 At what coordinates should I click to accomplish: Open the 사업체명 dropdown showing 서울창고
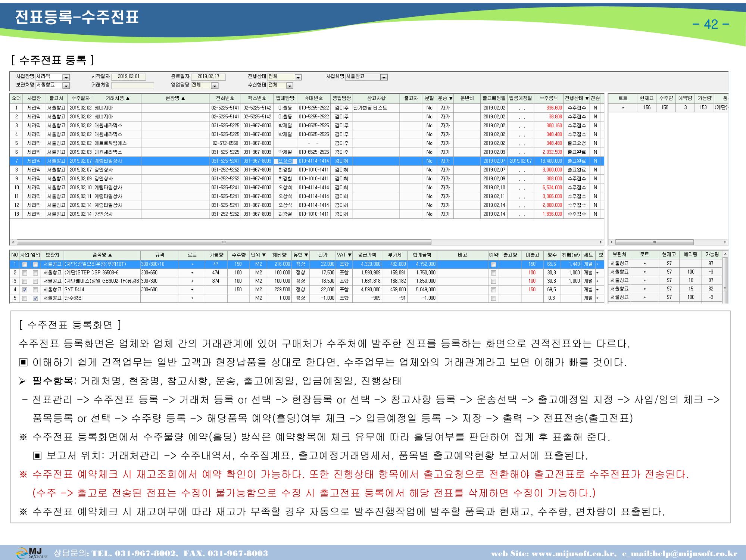pyautogui.click(x=384, y=78)
